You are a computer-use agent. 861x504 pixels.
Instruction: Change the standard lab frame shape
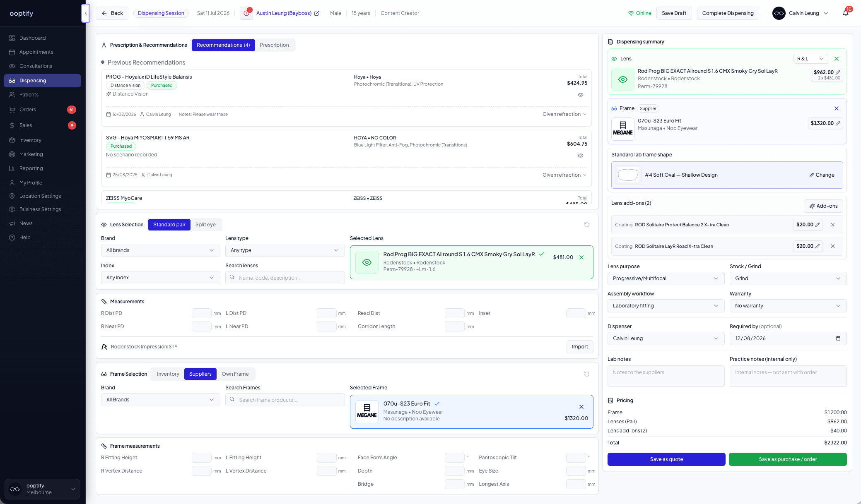[x=822, y=175]
